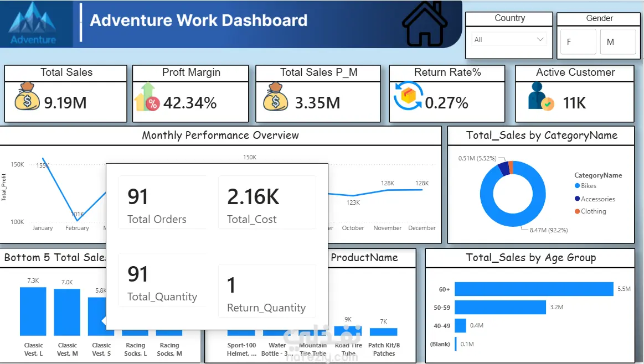
Task: Click the Racing Socks, M axis label
Action: coord(169,349)
